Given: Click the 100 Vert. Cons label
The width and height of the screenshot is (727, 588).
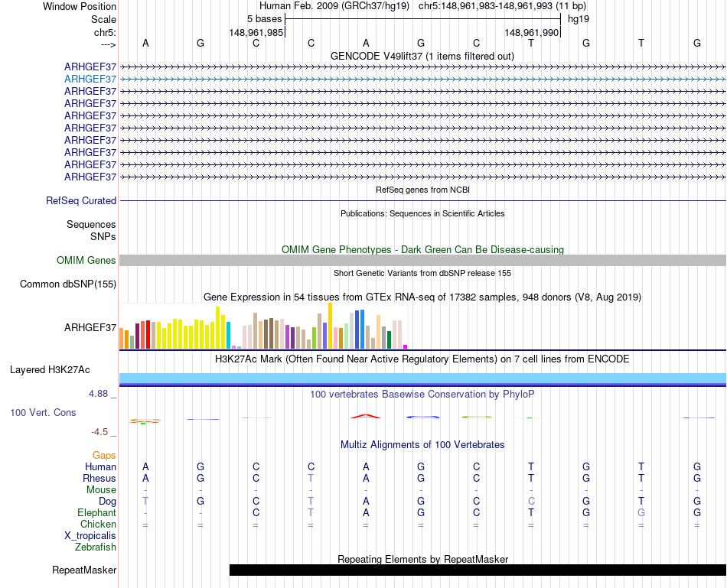Looking at the screenshot, I should tap(43, 412).
